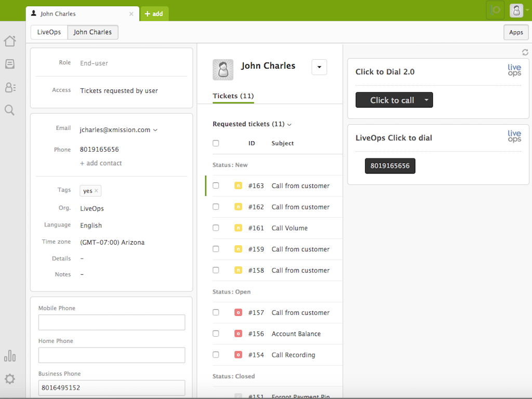Select ticket #157 checkbox under Status: Open

216,312
